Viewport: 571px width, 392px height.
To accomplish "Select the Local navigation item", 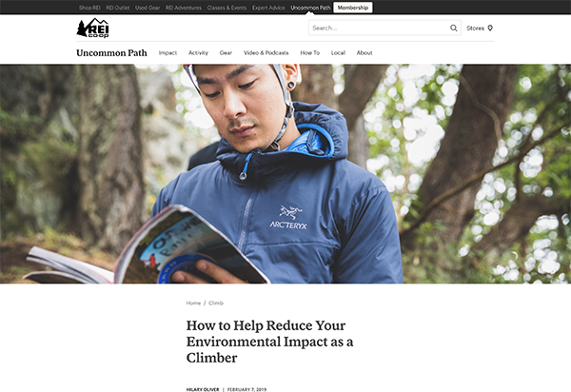I will point(338,52).
